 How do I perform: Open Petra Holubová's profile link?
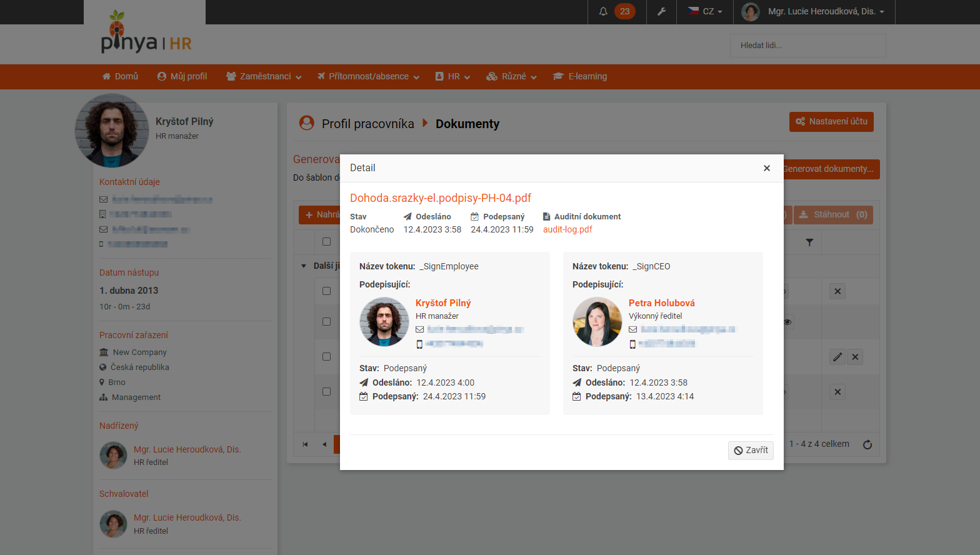[x=662, y=303]
